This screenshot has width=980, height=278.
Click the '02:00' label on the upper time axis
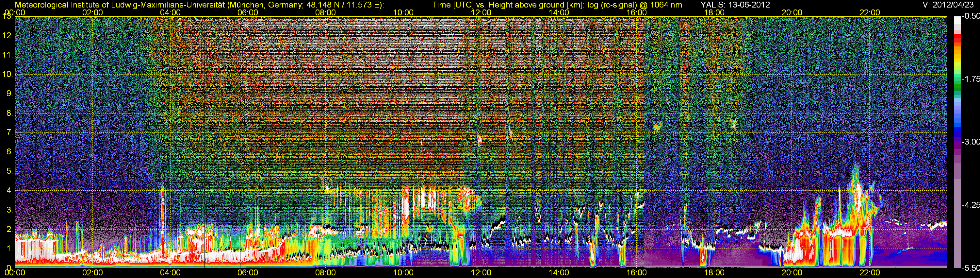[92, 12]
